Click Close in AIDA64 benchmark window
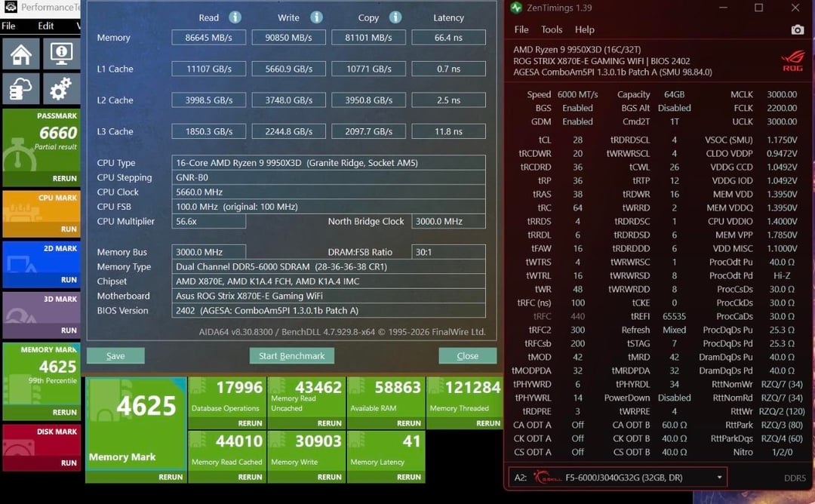This screenshot has width=815, height=504. [x=467, y=356]
